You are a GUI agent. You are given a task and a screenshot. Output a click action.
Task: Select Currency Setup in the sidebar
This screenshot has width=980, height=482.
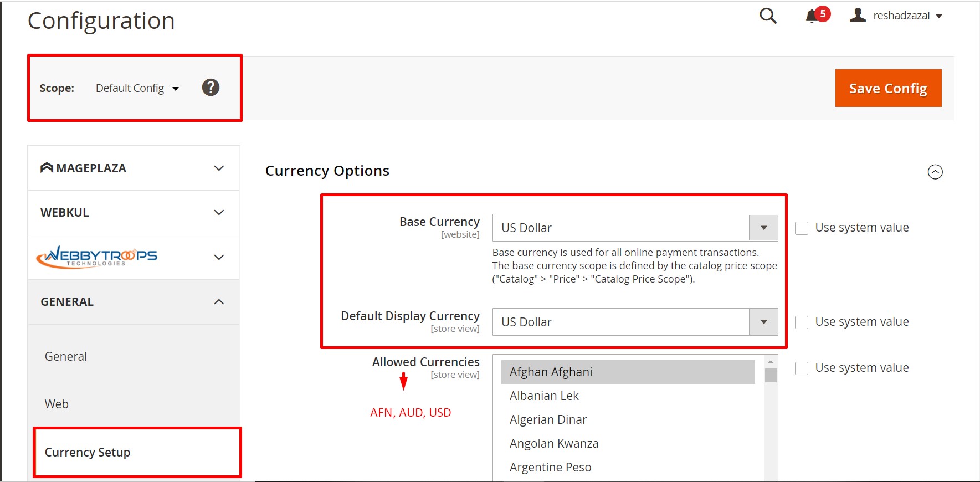[x=87, y=452]
